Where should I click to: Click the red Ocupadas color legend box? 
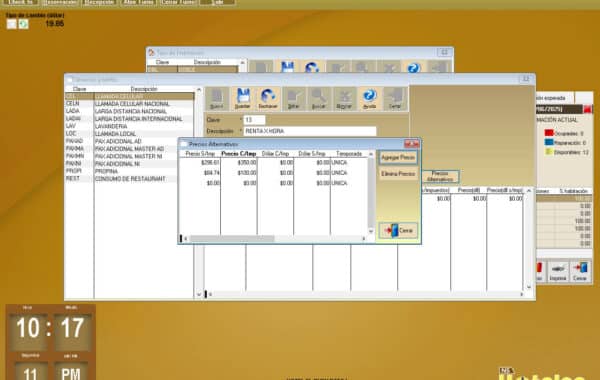click(549, 133)
